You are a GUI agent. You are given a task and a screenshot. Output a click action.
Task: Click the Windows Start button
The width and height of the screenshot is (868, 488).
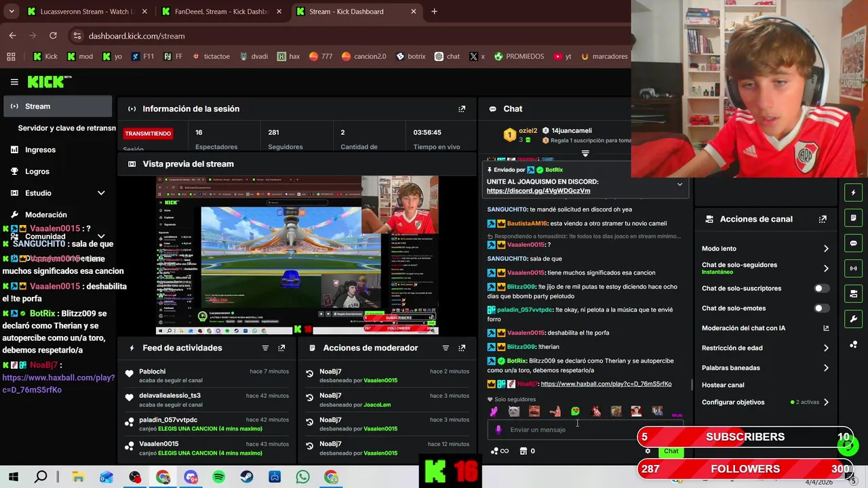click(14, 477)
